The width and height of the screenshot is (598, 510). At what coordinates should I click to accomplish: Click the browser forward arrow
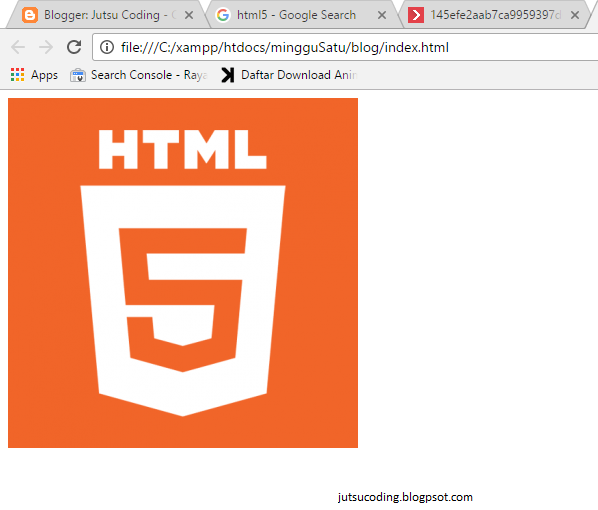46,47
